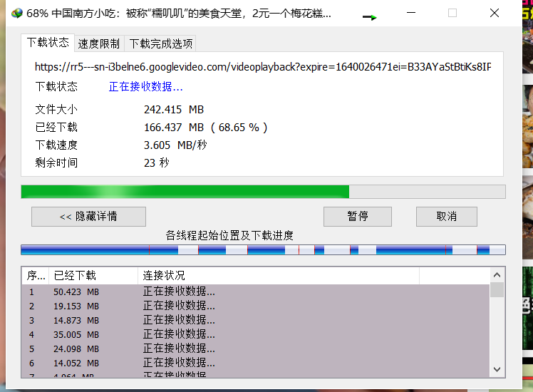
Task: Pause the download with 暂停
Action: [357, 217]
